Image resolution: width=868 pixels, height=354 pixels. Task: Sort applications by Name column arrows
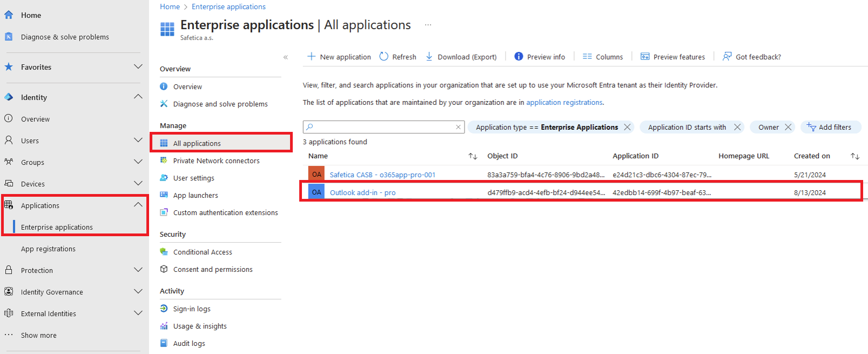point(473,156)
